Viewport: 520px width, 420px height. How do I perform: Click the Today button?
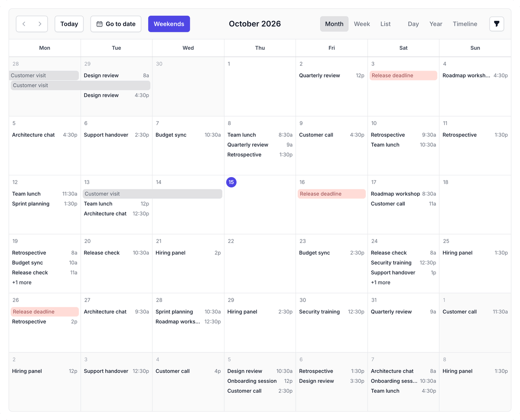69,24
